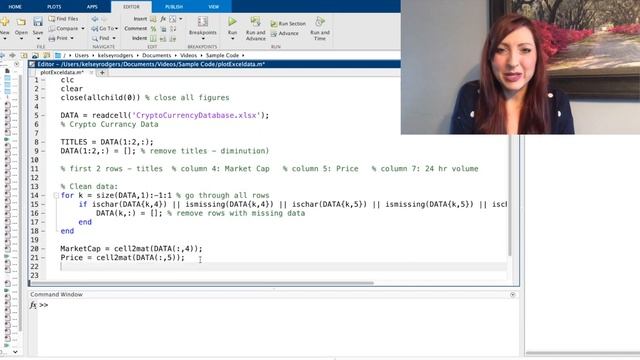This screenshot has width=640, height=360.
Task: Close the plotExceldata.m tab
Action: coord(91,73)
